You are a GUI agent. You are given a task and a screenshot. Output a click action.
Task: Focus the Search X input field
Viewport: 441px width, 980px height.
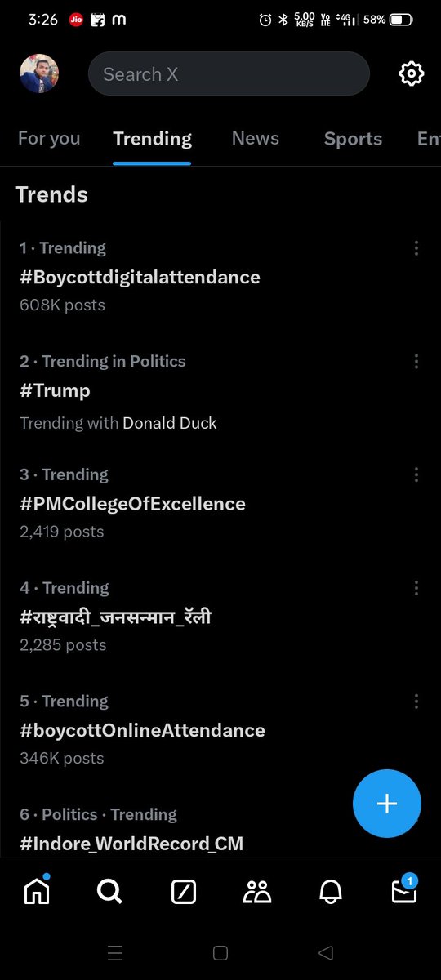(229, 74)
